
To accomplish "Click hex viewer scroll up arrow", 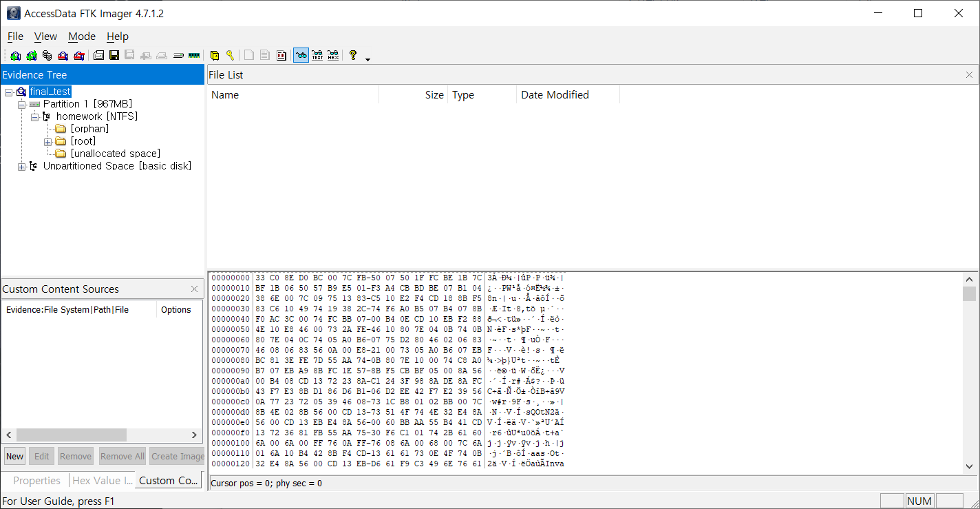I will coord(969,279).
